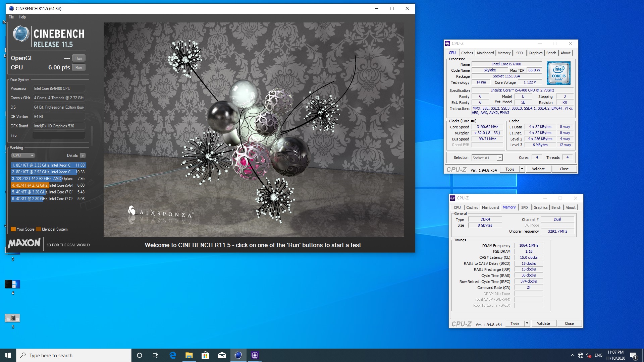
Task: Open the CPU ranking type dropdown
Action: 23,156
